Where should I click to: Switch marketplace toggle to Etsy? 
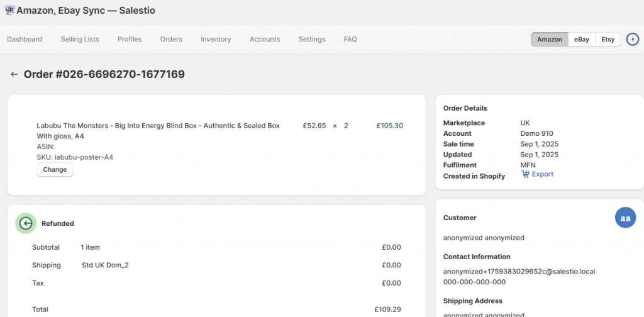click(x=608, y=39)
